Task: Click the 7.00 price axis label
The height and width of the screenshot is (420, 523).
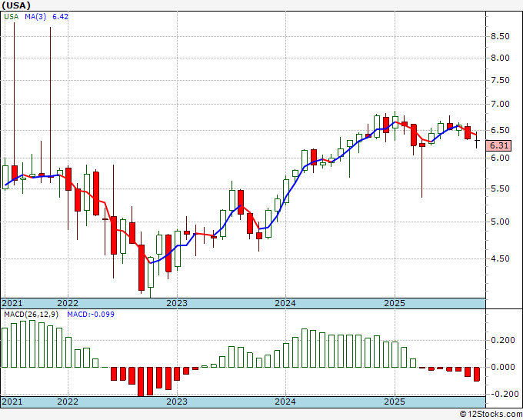Action: pos(501,104)
